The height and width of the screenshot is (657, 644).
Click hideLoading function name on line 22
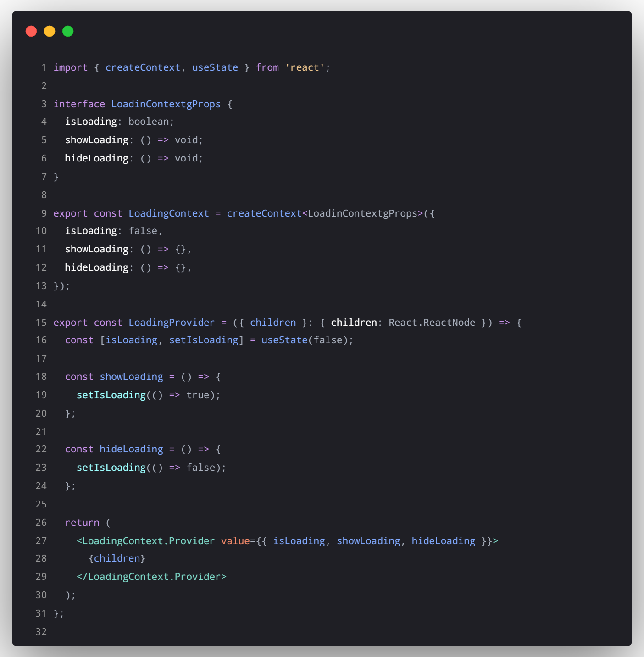(x=131, y=449)
